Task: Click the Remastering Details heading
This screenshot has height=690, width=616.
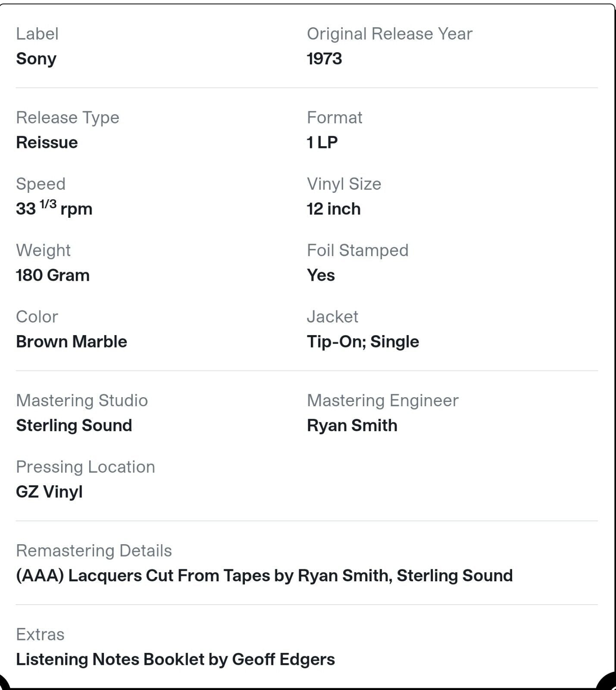Action: pos(94,551)
